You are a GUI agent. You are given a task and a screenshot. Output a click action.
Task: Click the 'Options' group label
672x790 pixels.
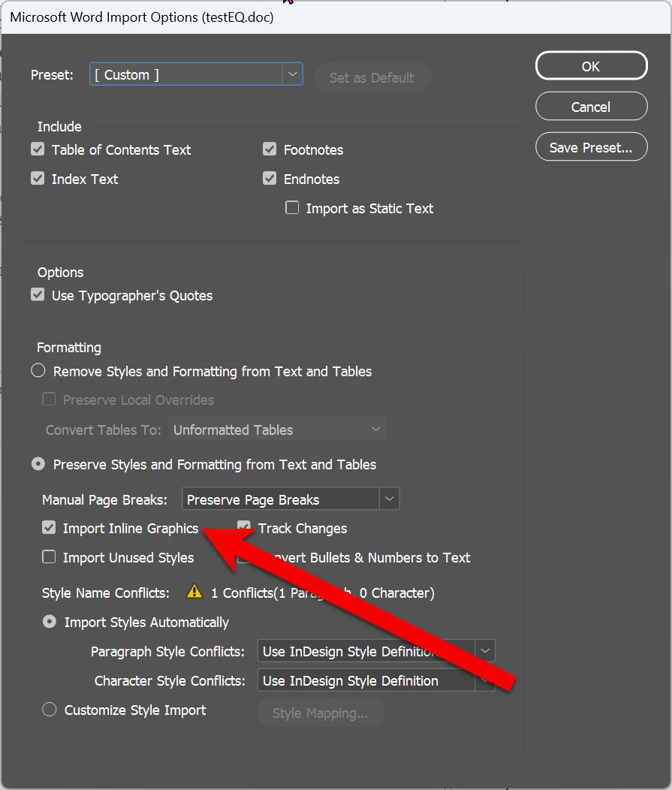tap(61, 273)
